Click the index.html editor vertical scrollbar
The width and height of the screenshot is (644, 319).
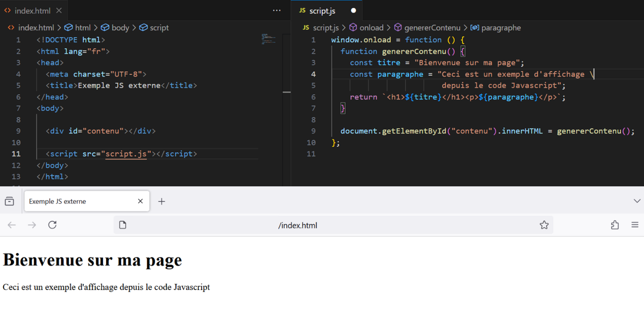click(x=287, y=110)
